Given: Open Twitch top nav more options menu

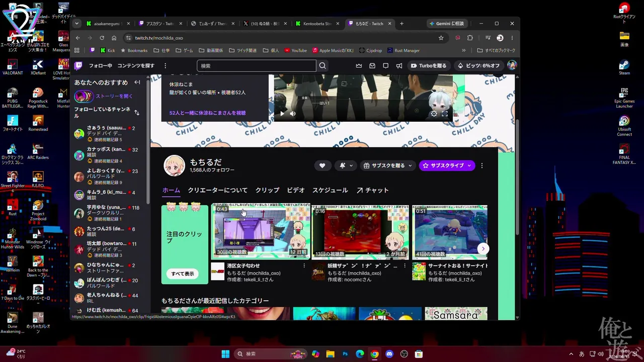Looking at the screenshot, I should [165, 66].
